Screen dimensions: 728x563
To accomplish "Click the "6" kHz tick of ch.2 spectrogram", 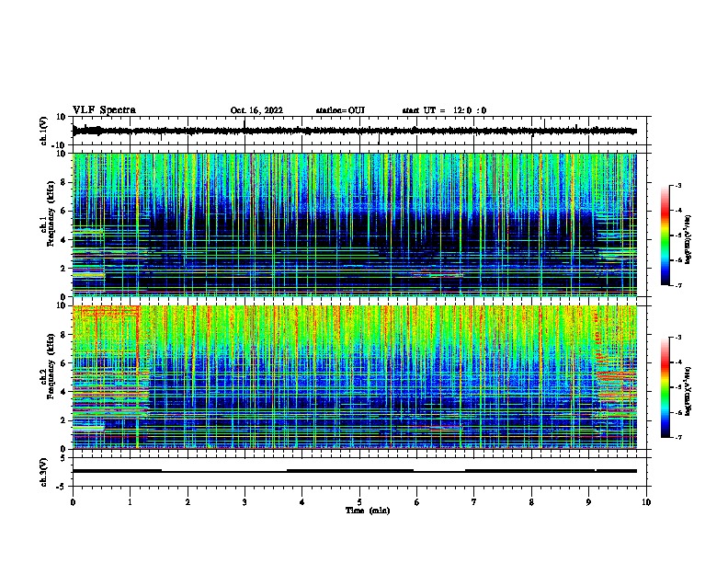I will [x=63, y=362].
